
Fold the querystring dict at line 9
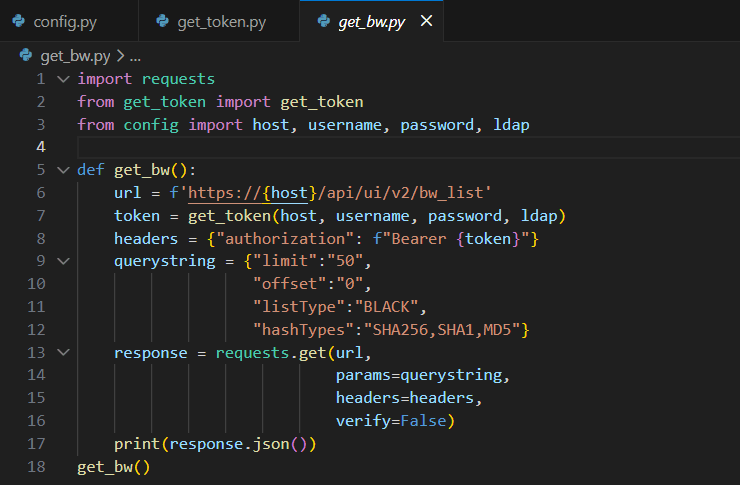pyautogui.click(x=63, y=261)
